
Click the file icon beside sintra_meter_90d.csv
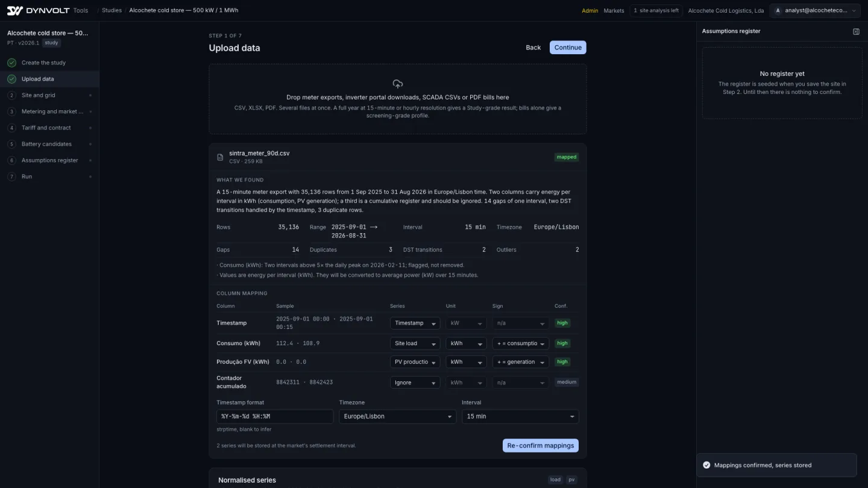(220, 157)
